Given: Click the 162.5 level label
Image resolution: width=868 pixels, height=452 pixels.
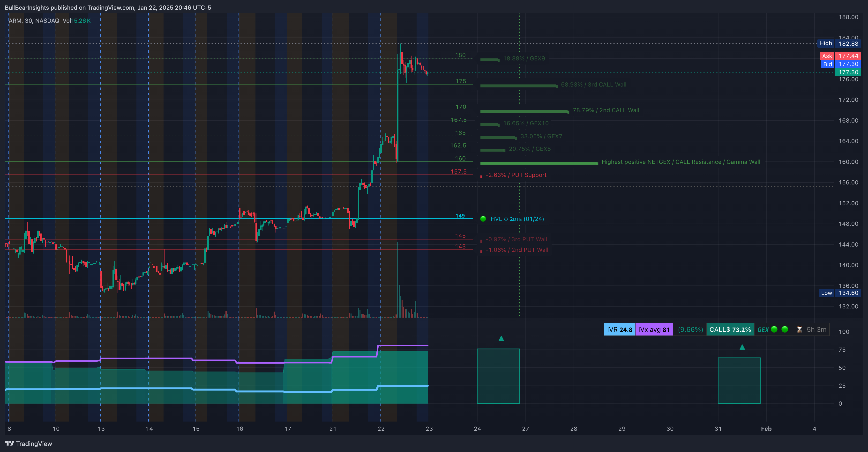Looking at the screenshot, I should (458, 146).
